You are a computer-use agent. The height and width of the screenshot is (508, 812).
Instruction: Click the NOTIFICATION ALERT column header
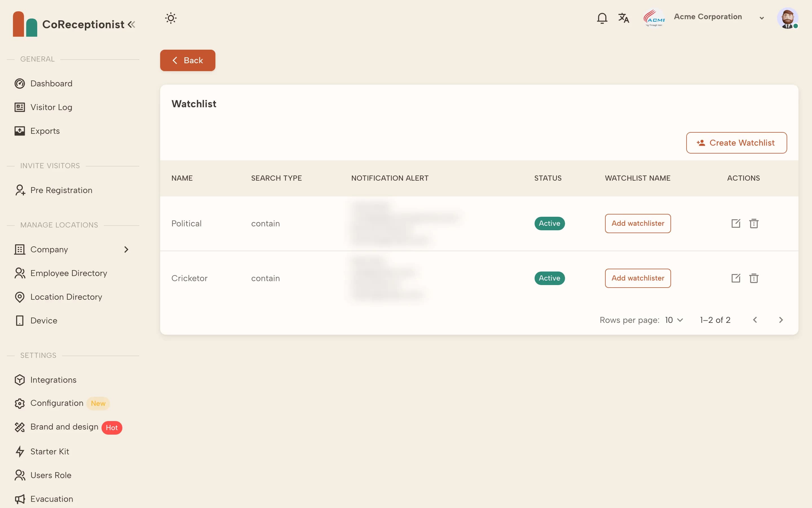[x=390, y=178]
